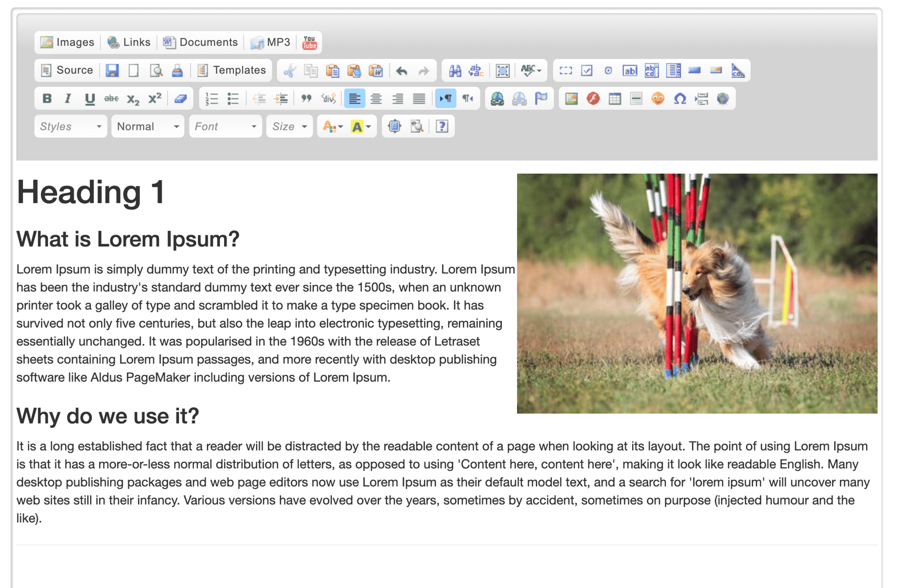Screen dimensions: 903x588
Task: Open the Styles dropdown
Action: tap(70, 126)
